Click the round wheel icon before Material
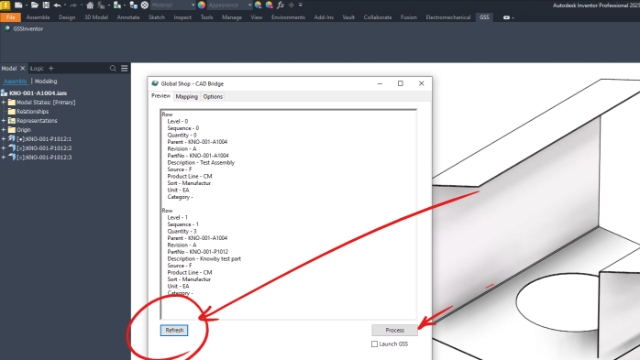Image resolution: width=640 pixels, height=360 pixels. coord(144,5)
